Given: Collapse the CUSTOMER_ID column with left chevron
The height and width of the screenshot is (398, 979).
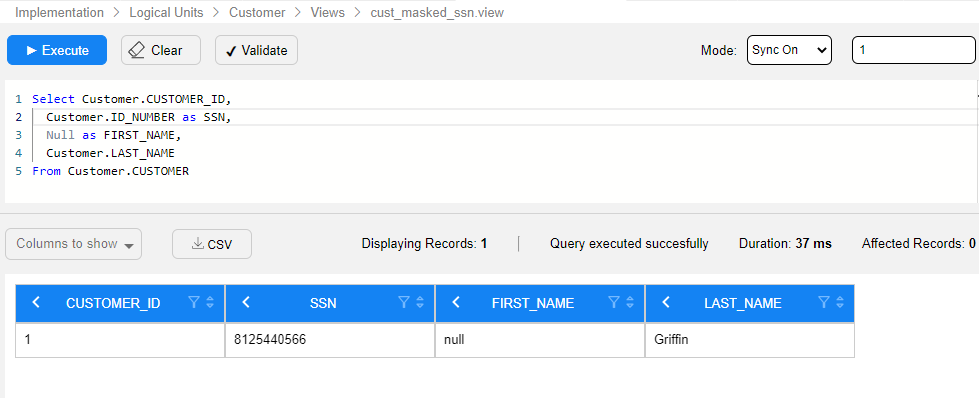Looking at the screenshot, I should [36, 302].
